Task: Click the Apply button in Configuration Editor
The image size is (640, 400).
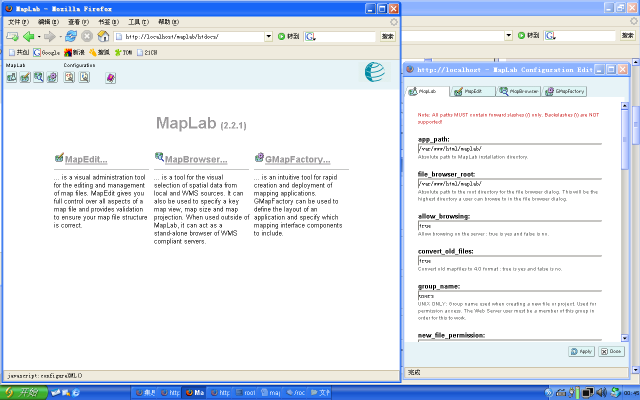Action: pyautogui.click(x=581, y=351)
